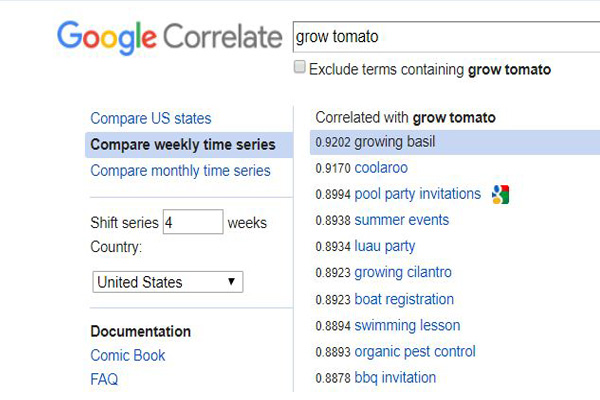Image resolution: width=600 pixels, height=400 pixels.
Task: Click the boat registration result
Action: click(404, 299)
